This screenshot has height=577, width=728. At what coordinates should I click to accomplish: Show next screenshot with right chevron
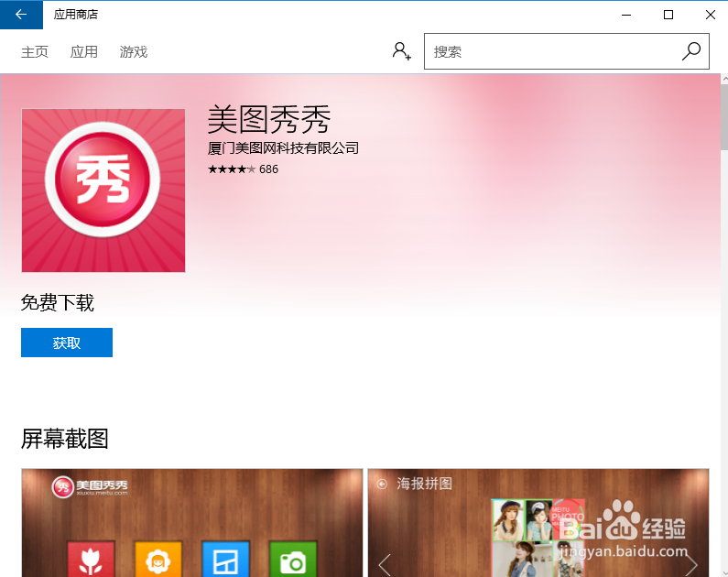[691, 565]
